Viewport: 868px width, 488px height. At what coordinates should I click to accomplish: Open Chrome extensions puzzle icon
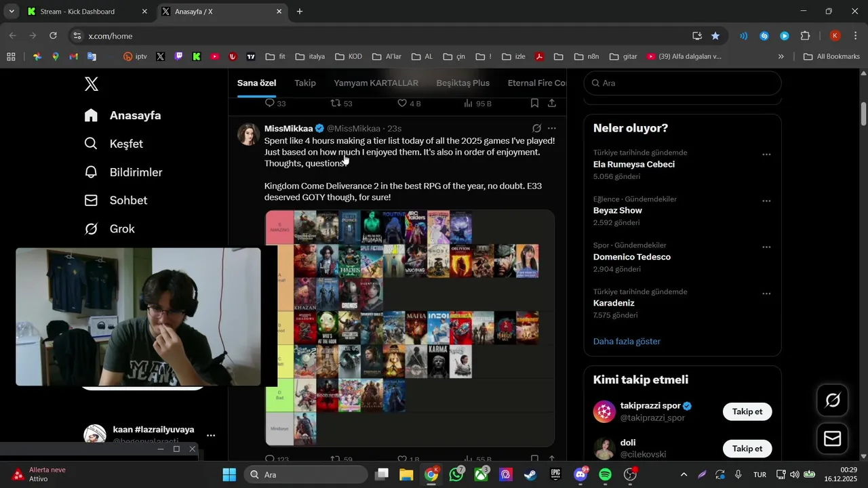pos(806,36)
